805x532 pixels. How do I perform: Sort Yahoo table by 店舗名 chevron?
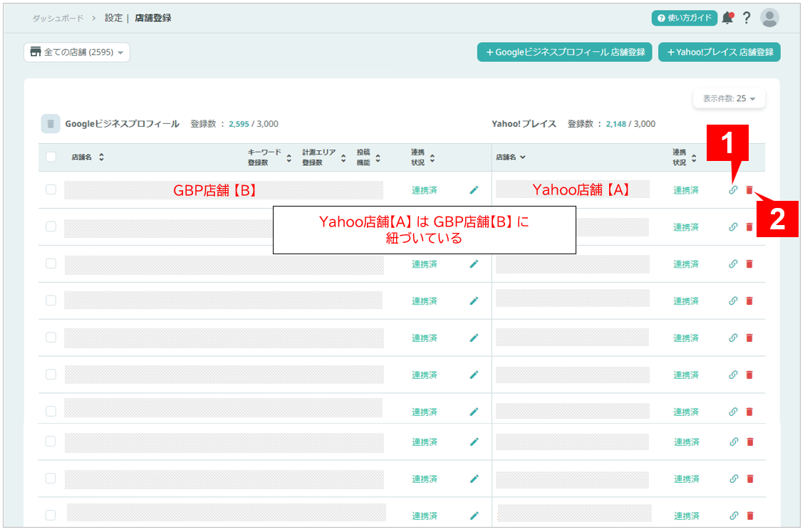pyautogui.click(x=523, y=157)
